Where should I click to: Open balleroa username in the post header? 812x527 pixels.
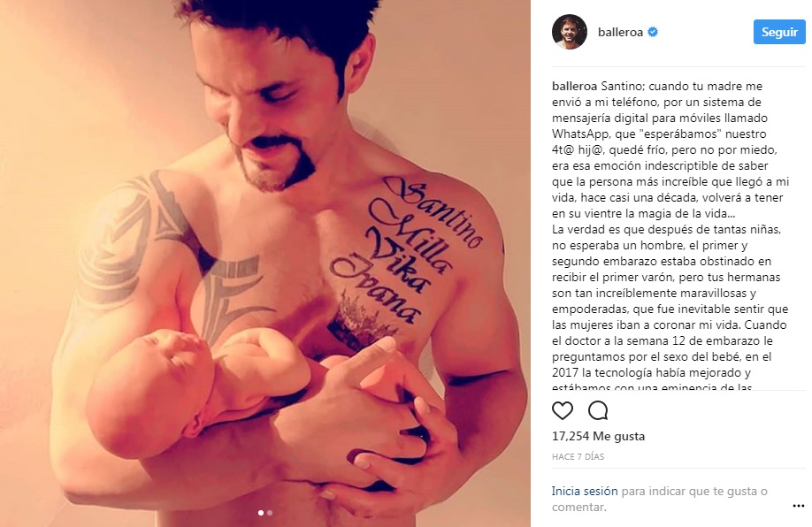click(x=620, y=32)
